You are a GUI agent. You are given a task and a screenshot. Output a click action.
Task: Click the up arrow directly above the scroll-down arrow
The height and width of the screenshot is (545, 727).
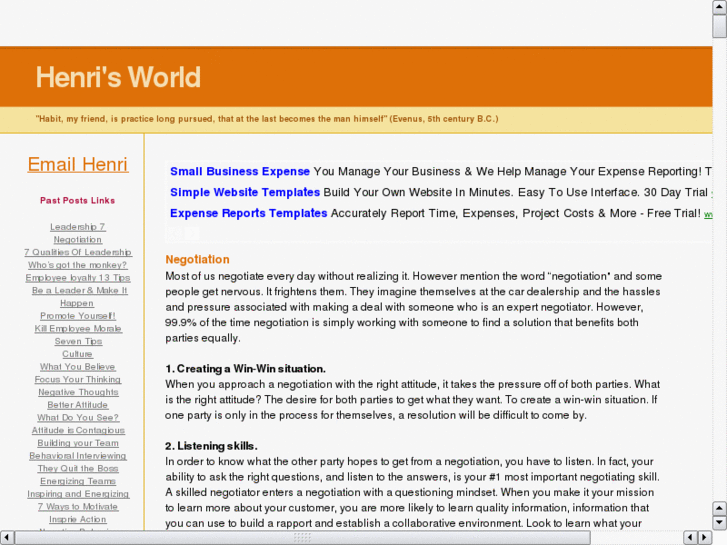click(719, 508)
